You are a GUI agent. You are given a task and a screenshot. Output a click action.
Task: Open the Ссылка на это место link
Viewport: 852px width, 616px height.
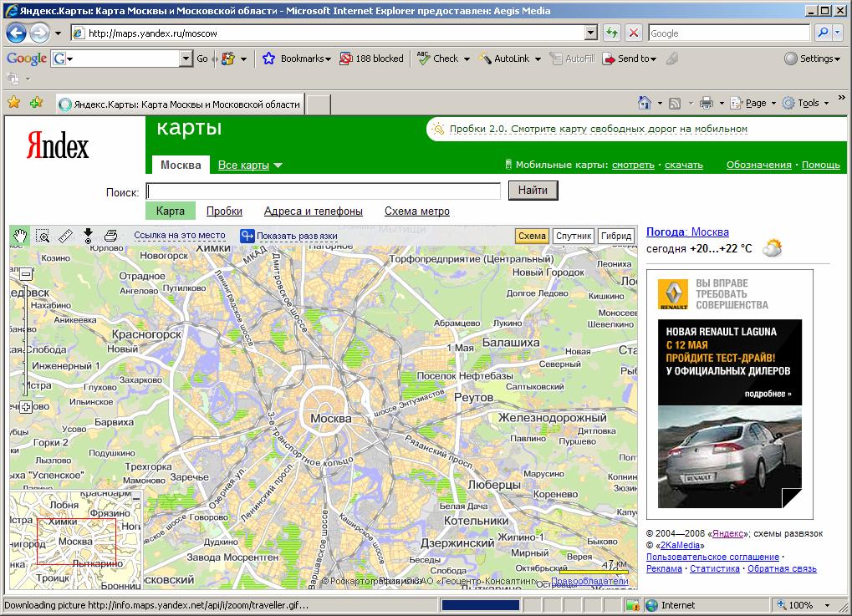[180, 236]
